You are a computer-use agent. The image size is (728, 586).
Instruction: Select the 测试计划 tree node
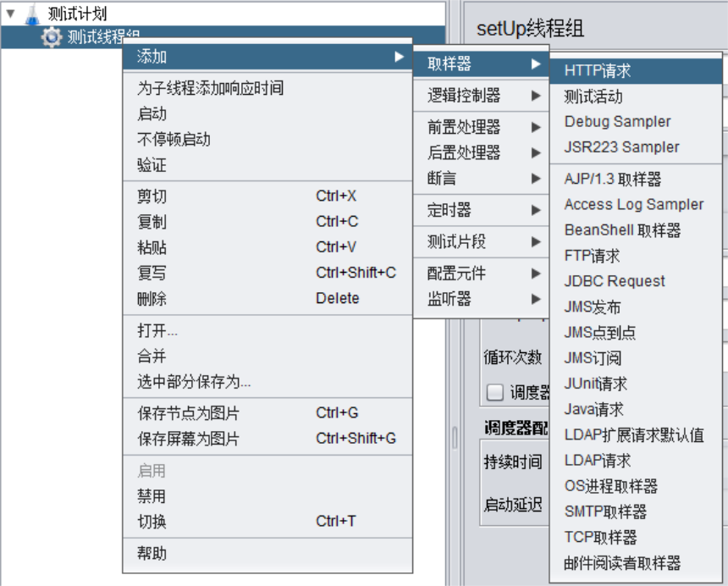[77, 14]
